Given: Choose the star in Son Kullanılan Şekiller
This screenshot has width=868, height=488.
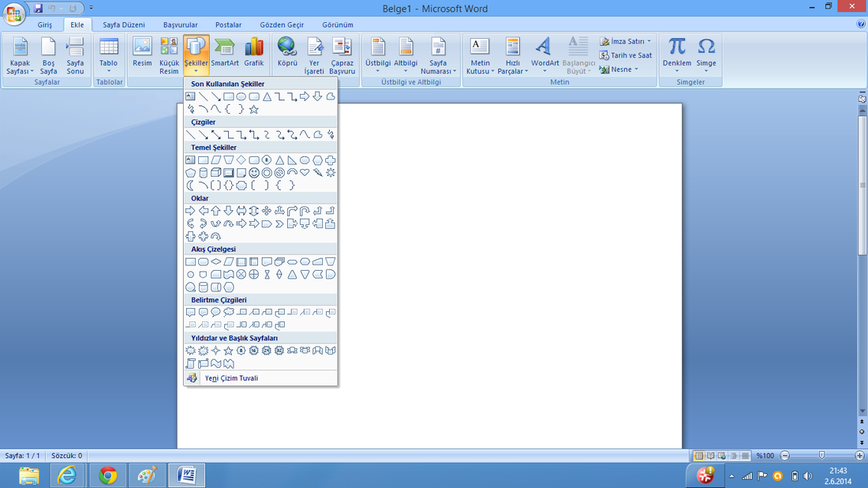Looking at the screenshot, I should 254,109.
